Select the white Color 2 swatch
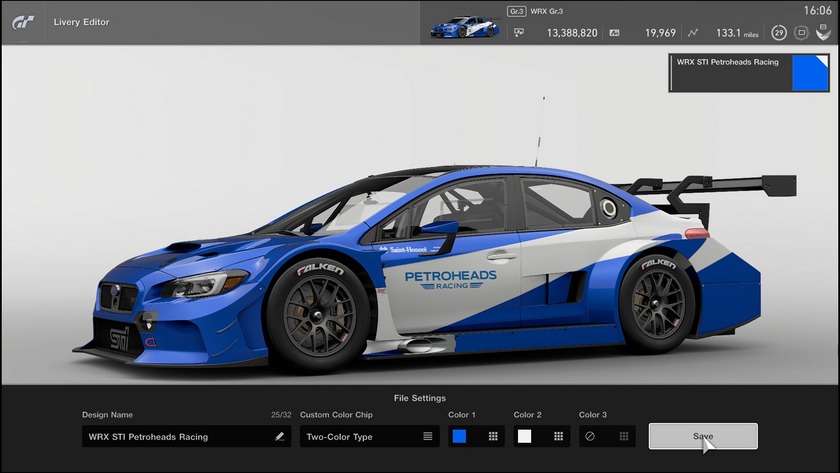Screen dimensions: 840x473 coord(525,436)
